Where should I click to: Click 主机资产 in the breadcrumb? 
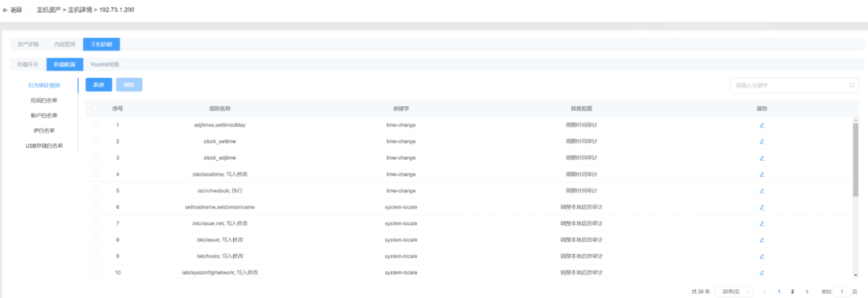click(x=49, y=10)
